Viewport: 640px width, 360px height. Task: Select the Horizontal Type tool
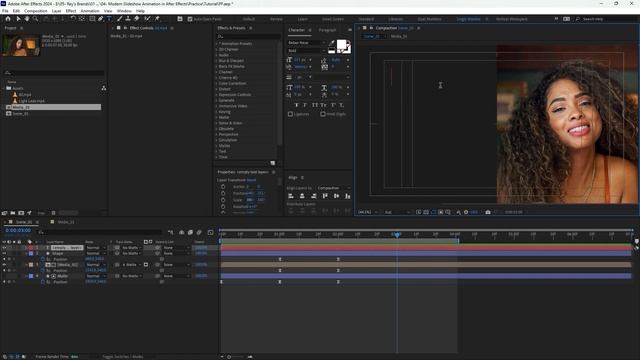[x=109, y=19]
